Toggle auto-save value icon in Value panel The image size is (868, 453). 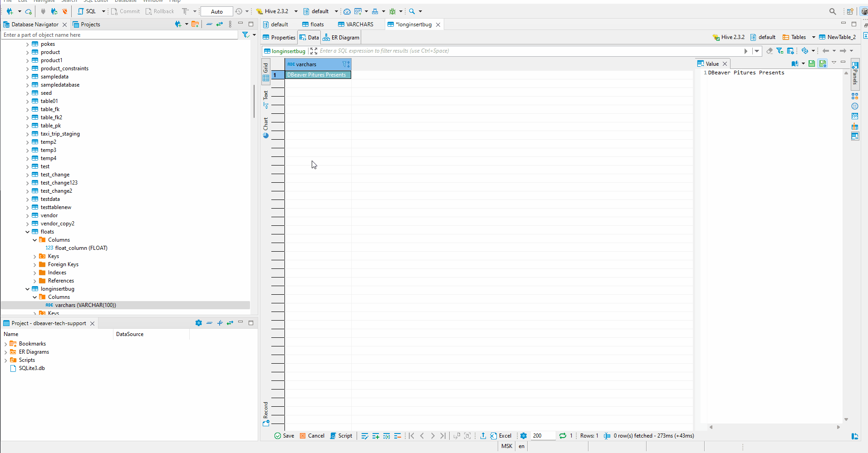[x=823, y=63]
